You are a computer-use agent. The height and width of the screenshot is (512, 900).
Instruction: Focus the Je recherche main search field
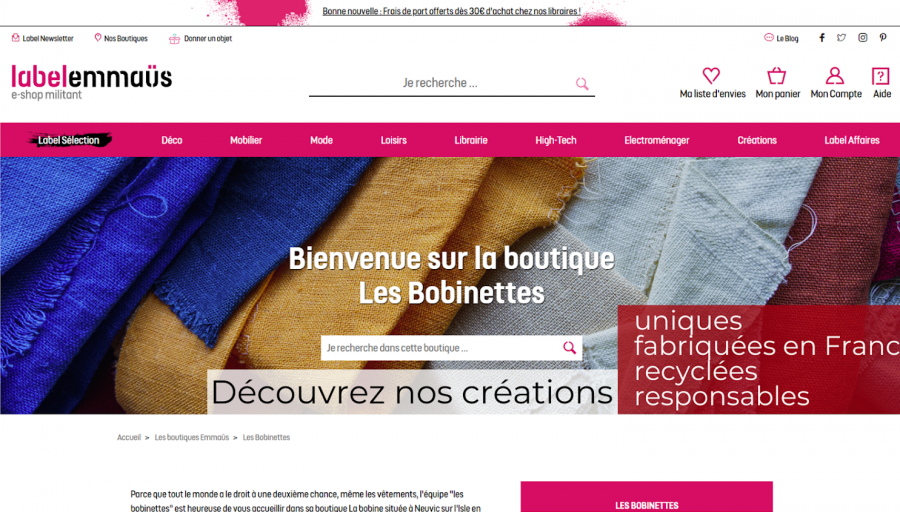click(x=440, y=83)
